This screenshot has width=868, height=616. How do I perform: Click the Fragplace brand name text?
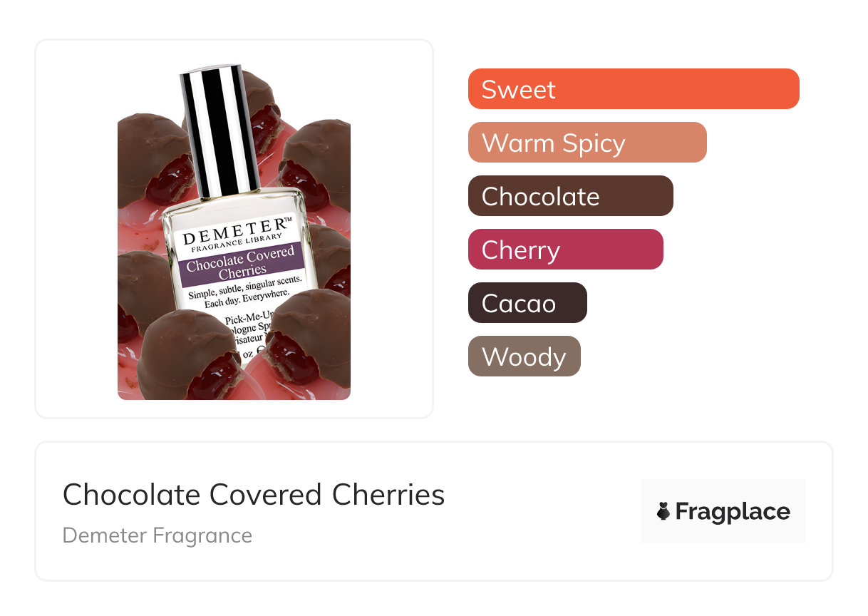point(733,511)
